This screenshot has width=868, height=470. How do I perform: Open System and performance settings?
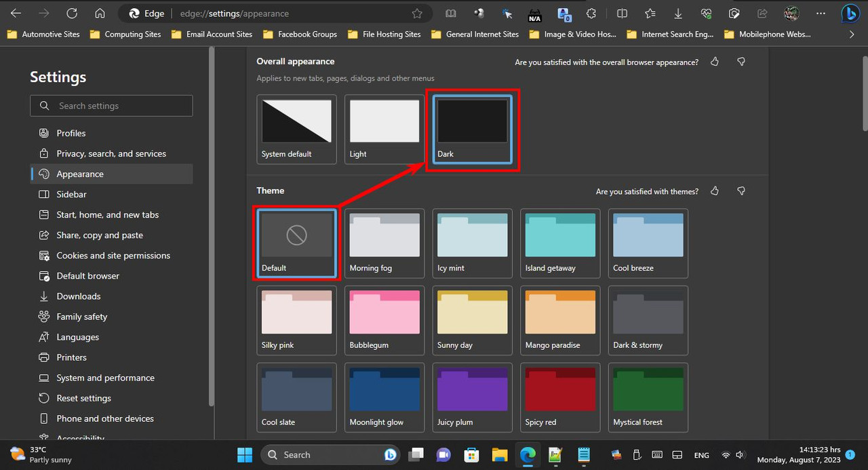pyautogui.click(x=111, y=378)
